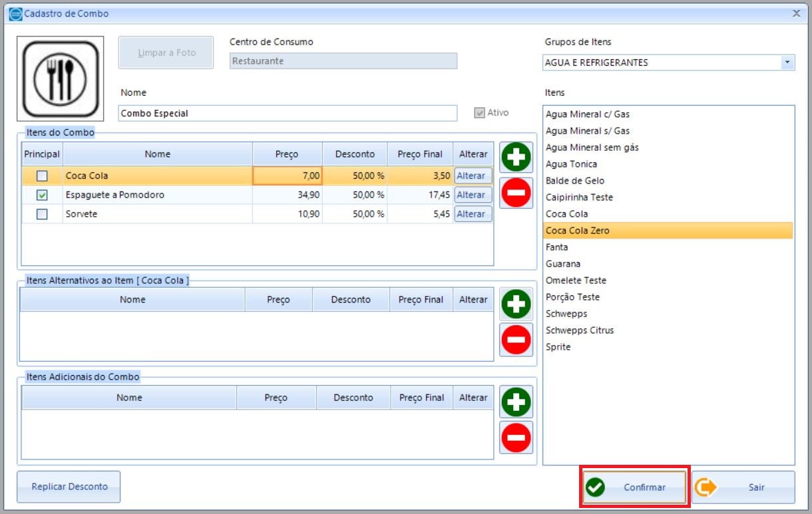This screenshot has height=514, width=812.
Task: Remove alternative item with red minus icon
Action: click(x=516, y=340)
